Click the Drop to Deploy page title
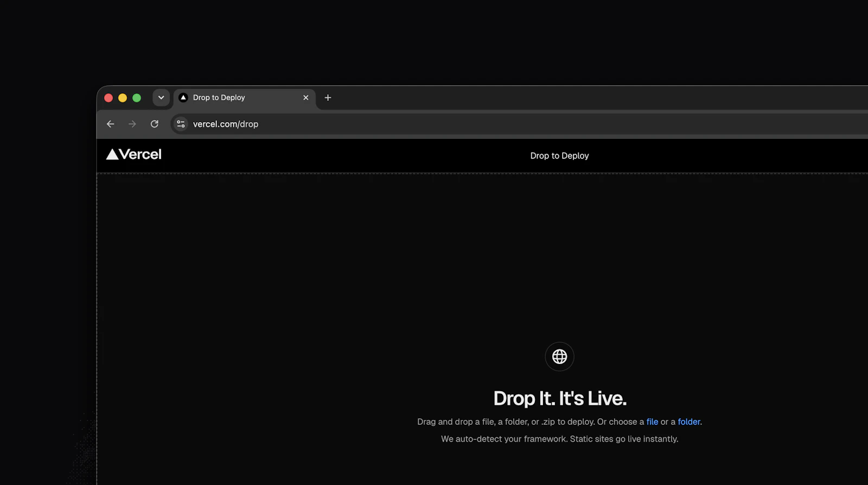The height and width of the screenshot is (485, 868). click(x=559, y=156)
